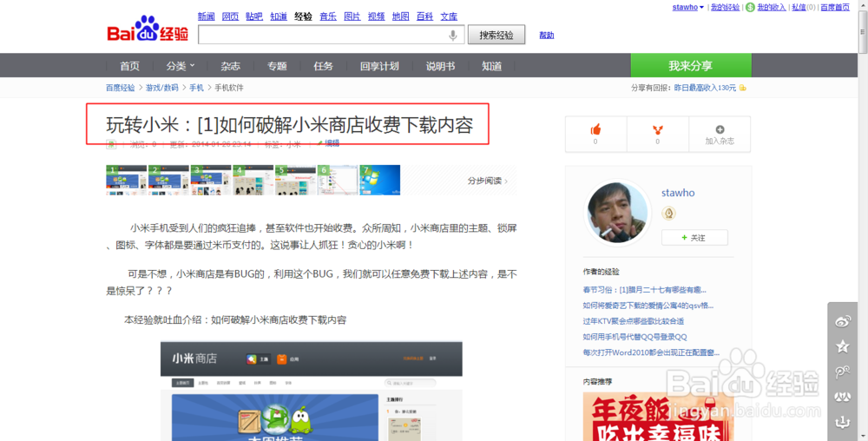Click the Tencent Weibo share icon
The width and height of the screenshot is (868, 441).
click(x=843, y=372)
